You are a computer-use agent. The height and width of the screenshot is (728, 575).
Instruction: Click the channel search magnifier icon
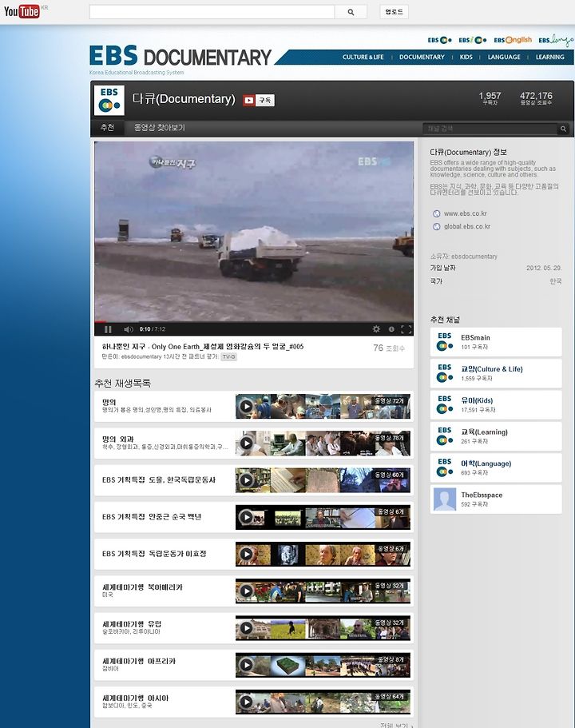(563, 129)
